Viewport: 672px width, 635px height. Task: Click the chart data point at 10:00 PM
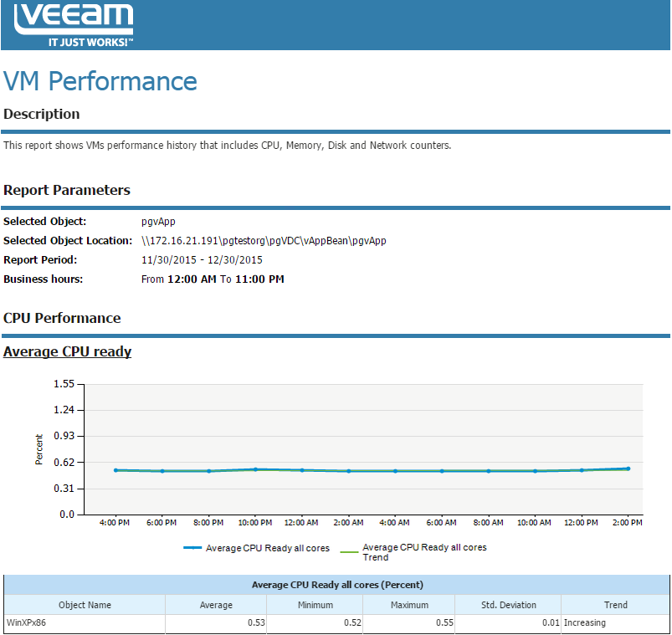[x=255, y=469]
